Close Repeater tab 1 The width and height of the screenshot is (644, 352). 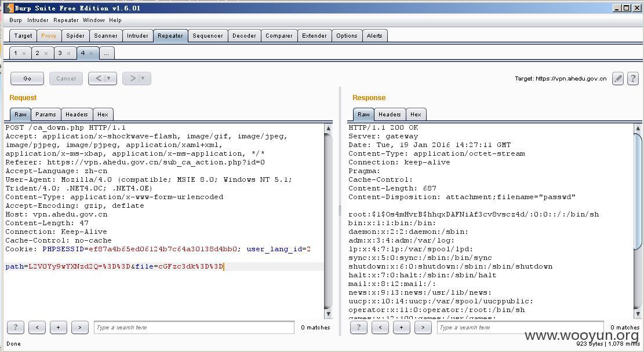24,53
